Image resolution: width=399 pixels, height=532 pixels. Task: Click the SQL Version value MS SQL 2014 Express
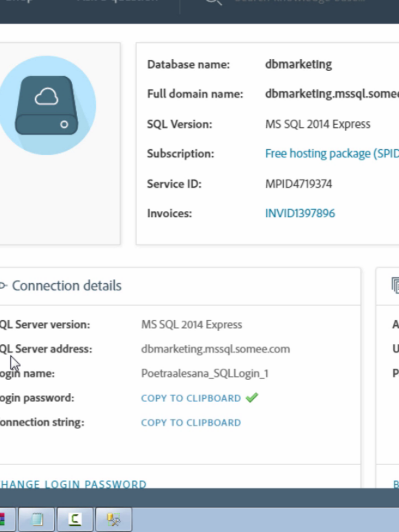tap(318, 124)
